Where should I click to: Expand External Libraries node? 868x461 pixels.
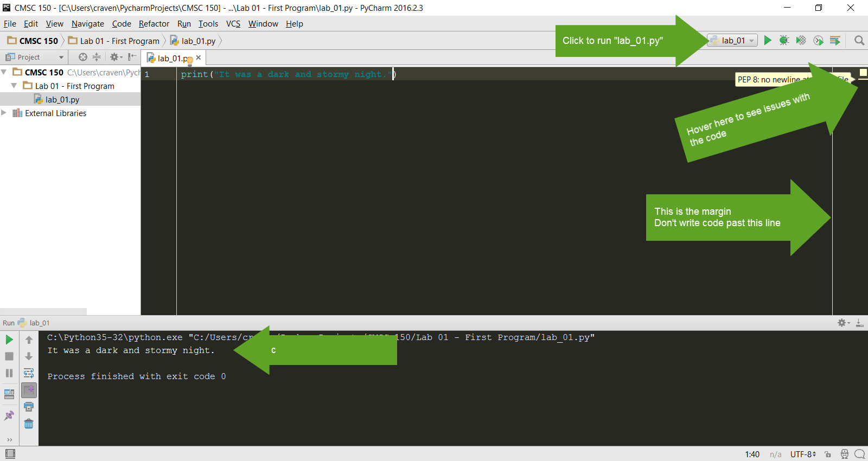[x=4, y=113]
